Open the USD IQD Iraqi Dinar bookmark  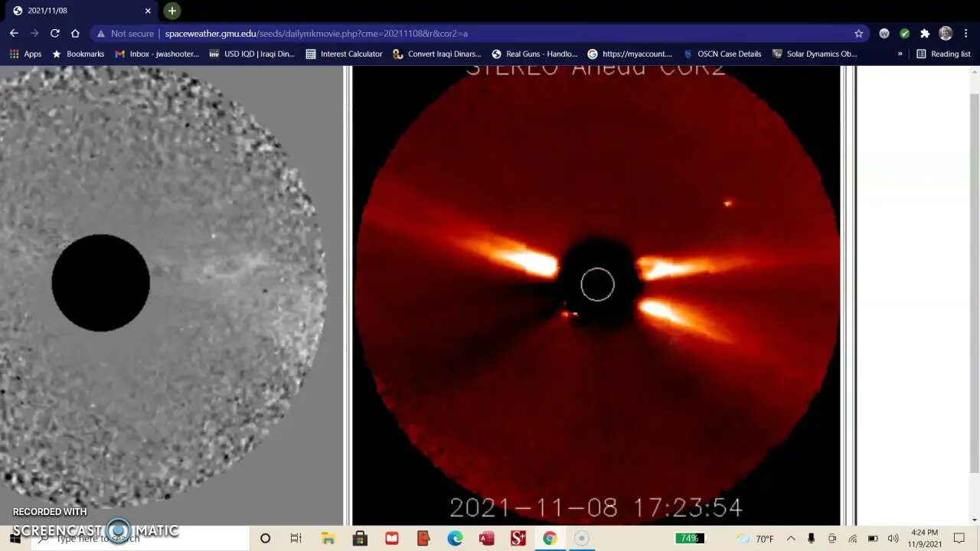point(252,54)
